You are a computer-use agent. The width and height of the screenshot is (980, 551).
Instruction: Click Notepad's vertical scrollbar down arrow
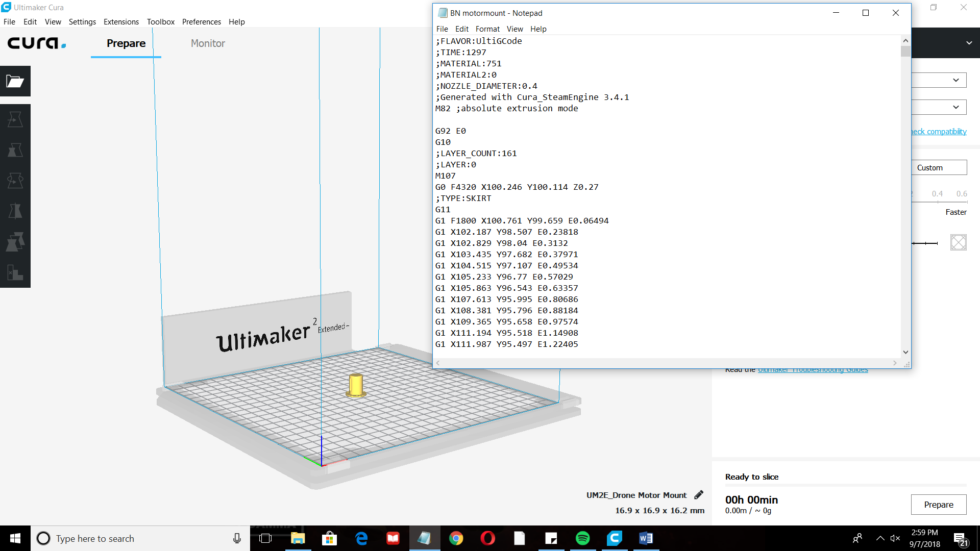(x=905, y=352)
